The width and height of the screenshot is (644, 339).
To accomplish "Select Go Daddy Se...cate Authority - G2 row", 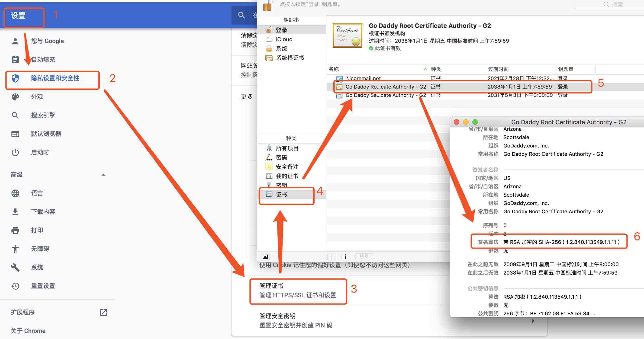I will pyautogui.click(x=485, y=96).
